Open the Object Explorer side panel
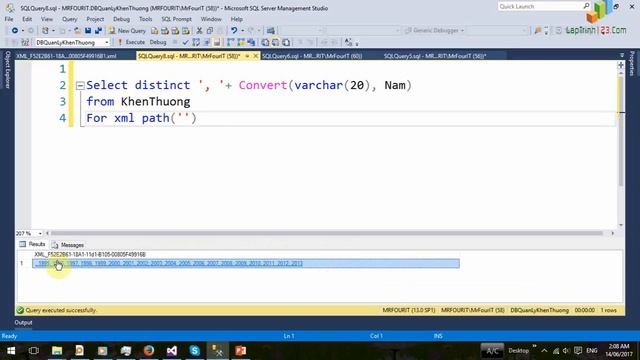Viewport: 640px width, 360px height. pos(7,69)
